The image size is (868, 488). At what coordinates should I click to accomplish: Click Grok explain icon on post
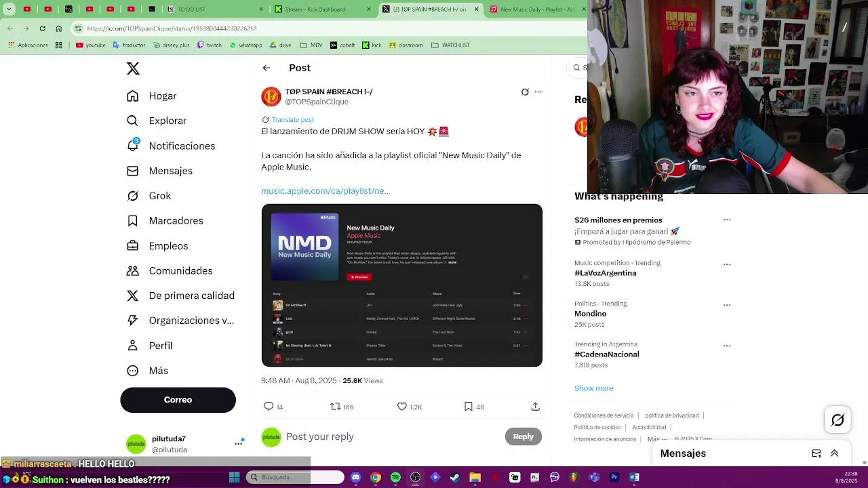525,92
